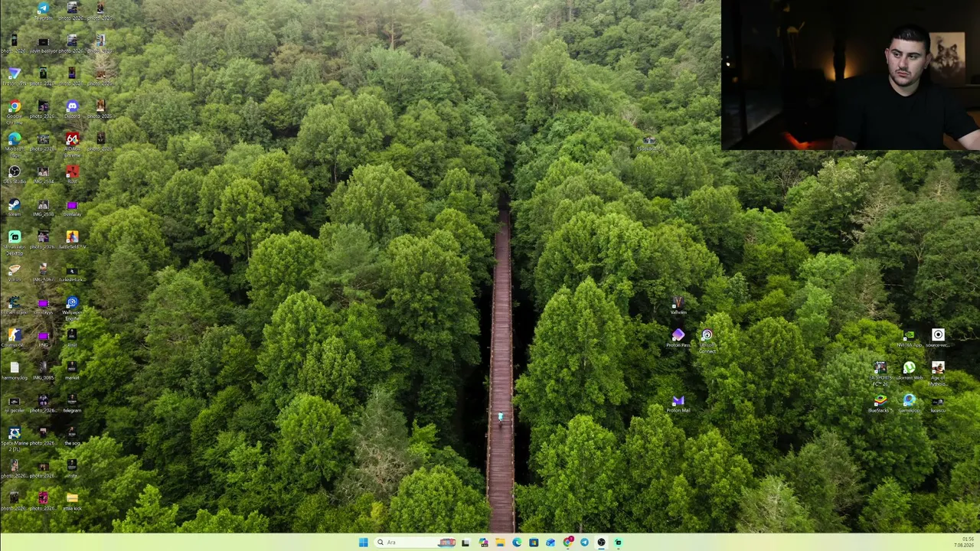The height and width of the screenshot is (551, 980).
Task: Select the IMG_0085 image file
Action: [43, 372]
